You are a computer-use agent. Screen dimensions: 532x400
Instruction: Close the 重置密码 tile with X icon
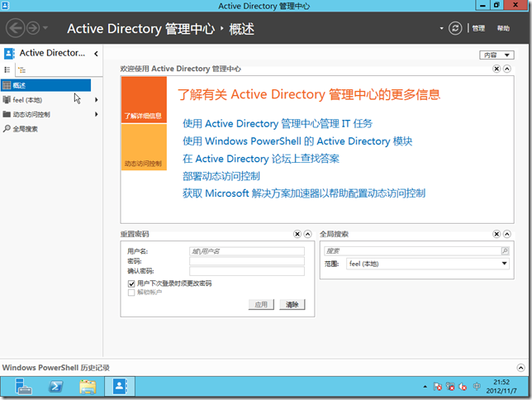click(x=297, y=234)
